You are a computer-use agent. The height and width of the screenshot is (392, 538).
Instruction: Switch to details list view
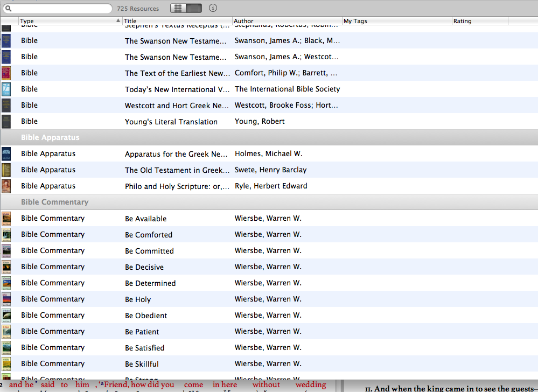194,8
